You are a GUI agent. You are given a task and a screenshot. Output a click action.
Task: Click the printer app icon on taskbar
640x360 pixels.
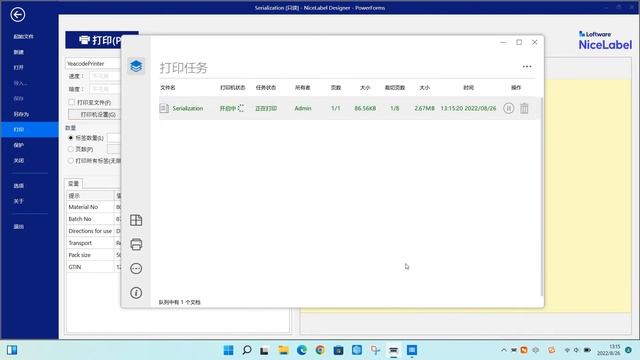point(393,350)
